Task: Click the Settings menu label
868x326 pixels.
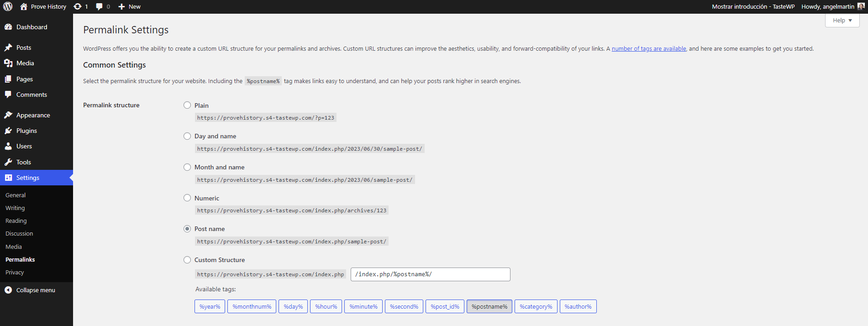Action: pos(28,178)
